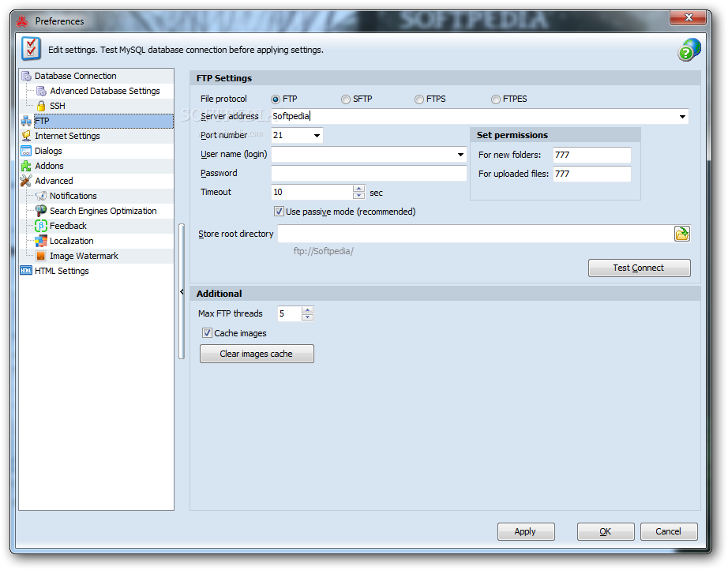Click the Clear images cache button
The width and height of the screenshot is (728, 570).
tap(257, 354)
